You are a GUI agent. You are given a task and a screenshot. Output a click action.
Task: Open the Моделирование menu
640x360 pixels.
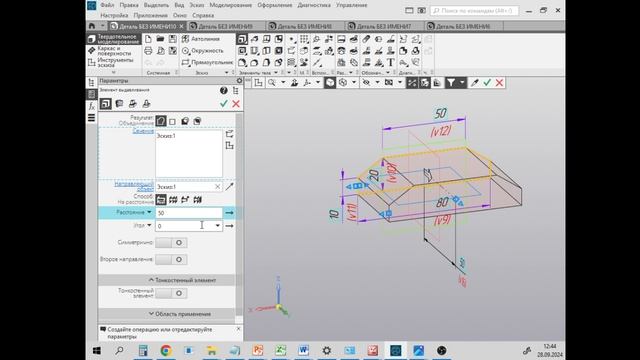(x=231, y=5)
